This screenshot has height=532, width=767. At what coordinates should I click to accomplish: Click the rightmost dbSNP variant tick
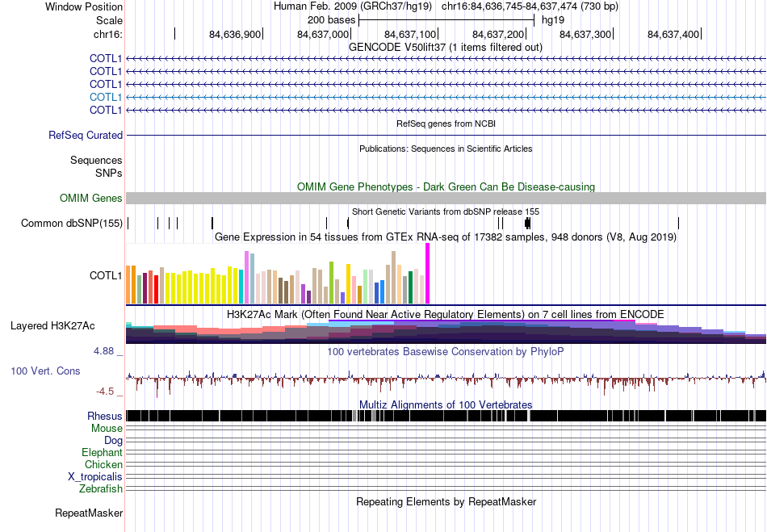click(678, 224)
